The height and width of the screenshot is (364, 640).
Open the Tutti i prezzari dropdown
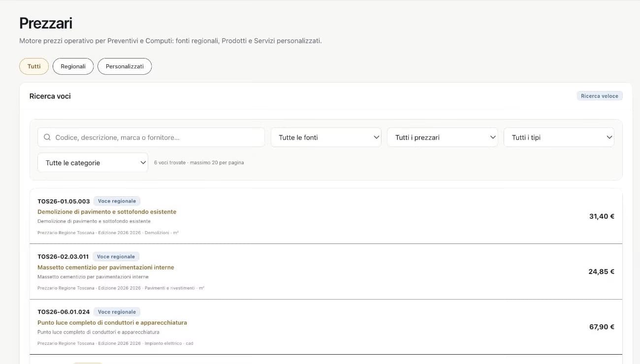pyautogui.click(x=443, y=137)
